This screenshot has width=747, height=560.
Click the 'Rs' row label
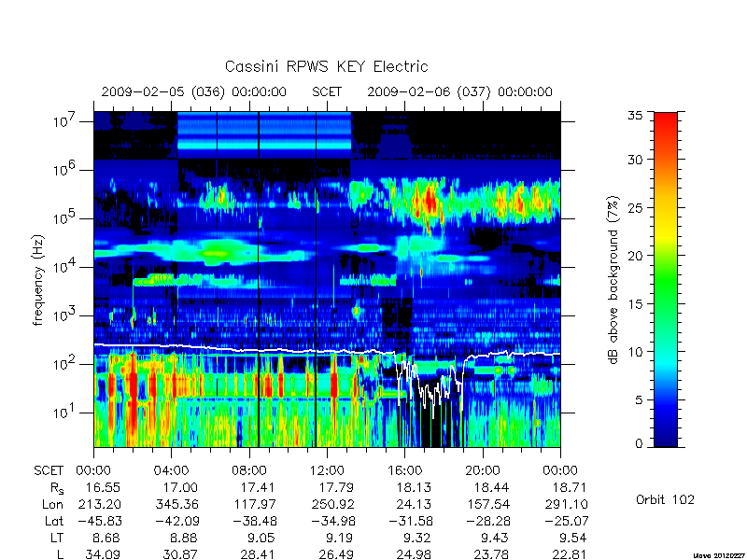coord(57,488)
